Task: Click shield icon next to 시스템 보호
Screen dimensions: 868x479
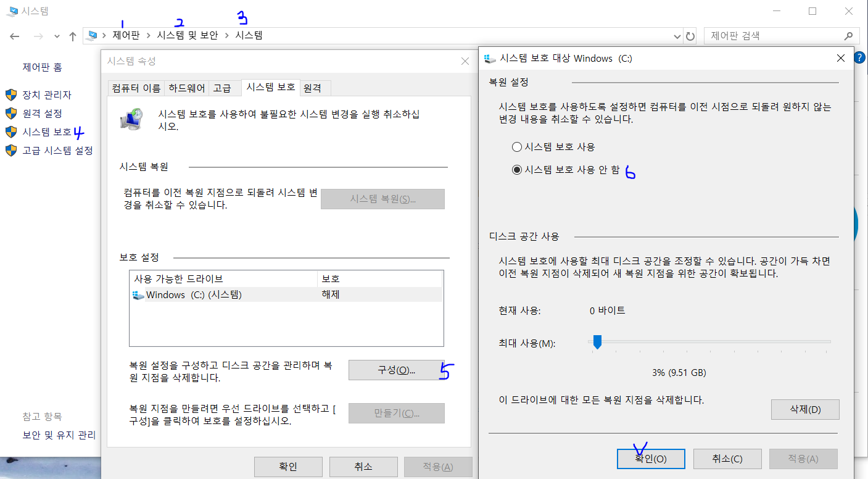Action: pos(11,131)
